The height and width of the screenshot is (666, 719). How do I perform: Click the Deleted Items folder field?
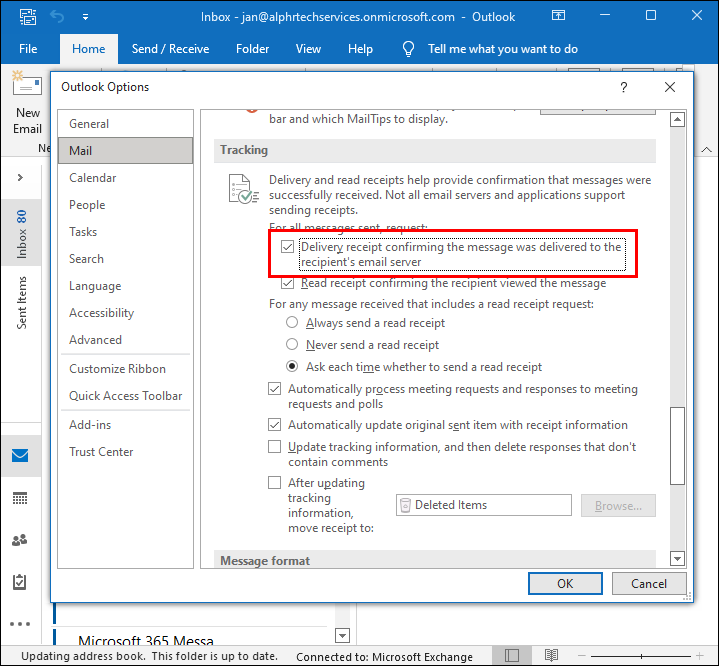pyautogui.click(x=484, y=505)
